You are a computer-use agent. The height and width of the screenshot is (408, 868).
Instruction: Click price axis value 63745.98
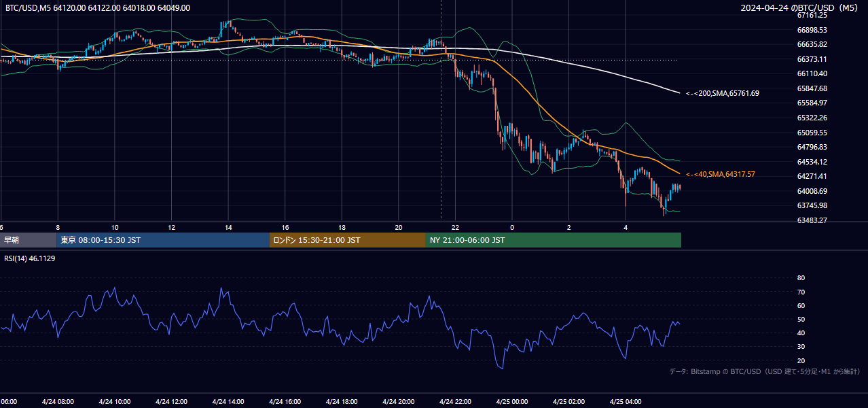(x=812, y=205)
